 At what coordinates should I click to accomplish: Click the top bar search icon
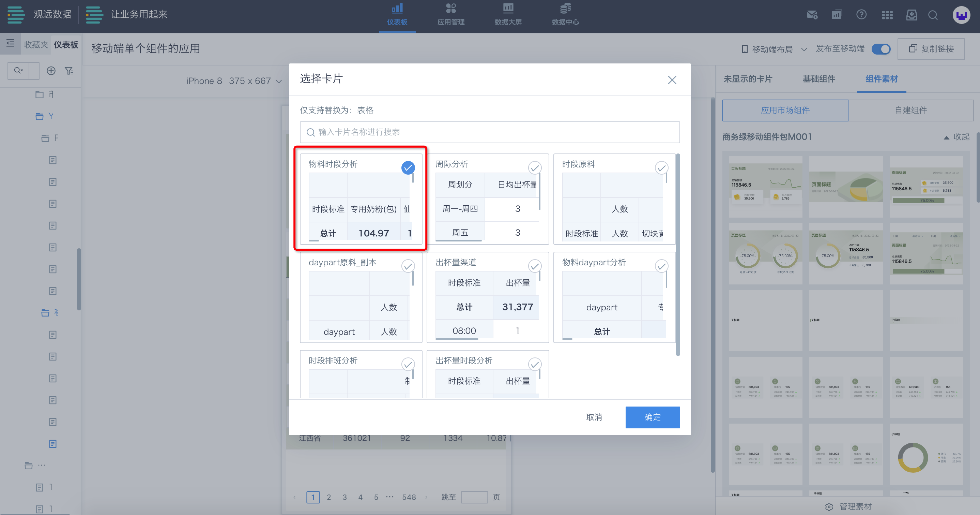click(x=933, y=15)
